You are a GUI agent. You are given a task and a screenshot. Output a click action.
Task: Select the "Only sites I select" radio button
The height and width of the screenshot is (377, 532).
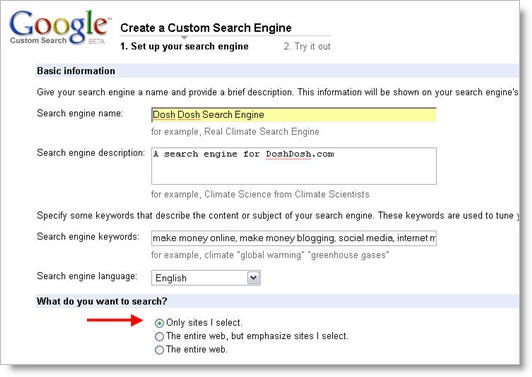159,323
